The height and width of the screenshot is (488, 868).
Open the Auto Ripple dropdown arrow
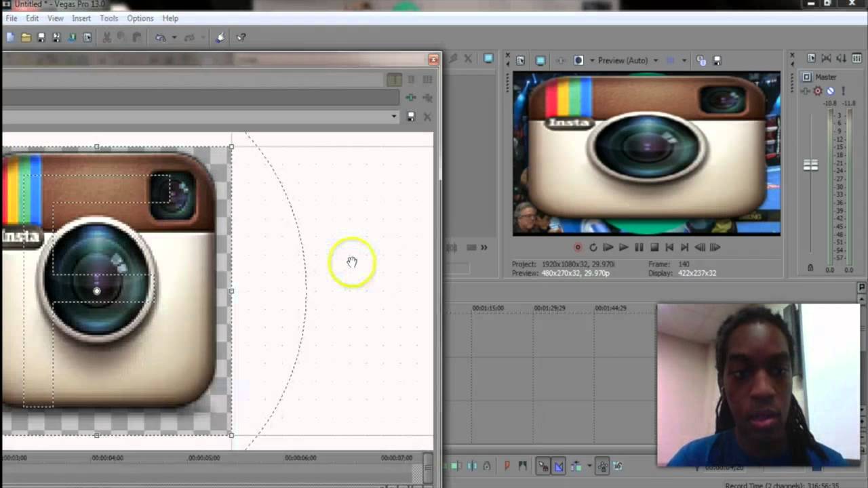tap(589, 466)
